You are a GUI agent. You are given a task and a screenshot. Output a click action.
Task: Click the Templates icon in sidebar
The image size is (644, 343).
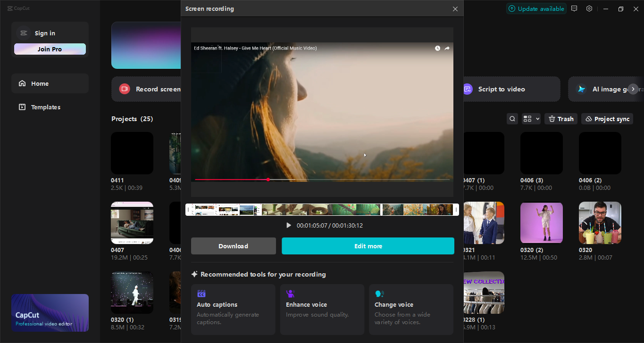22,107
